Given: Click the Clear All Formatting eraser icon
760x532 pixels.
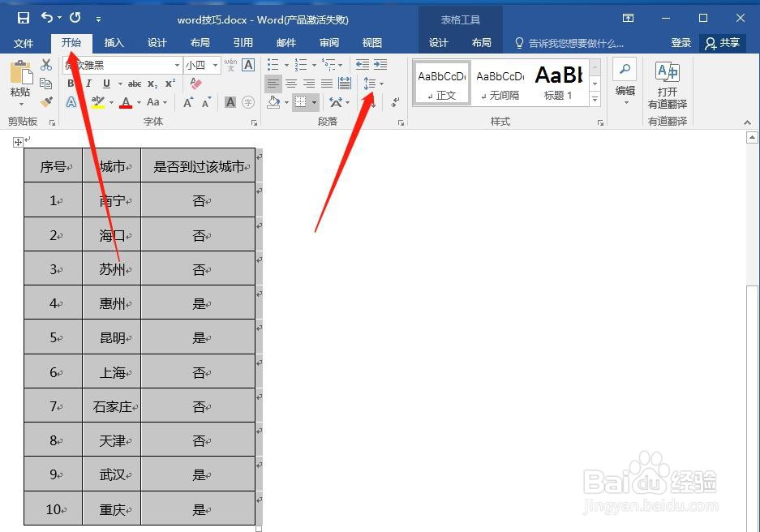Looking at the screenshot, I should [x=195, y=84].
